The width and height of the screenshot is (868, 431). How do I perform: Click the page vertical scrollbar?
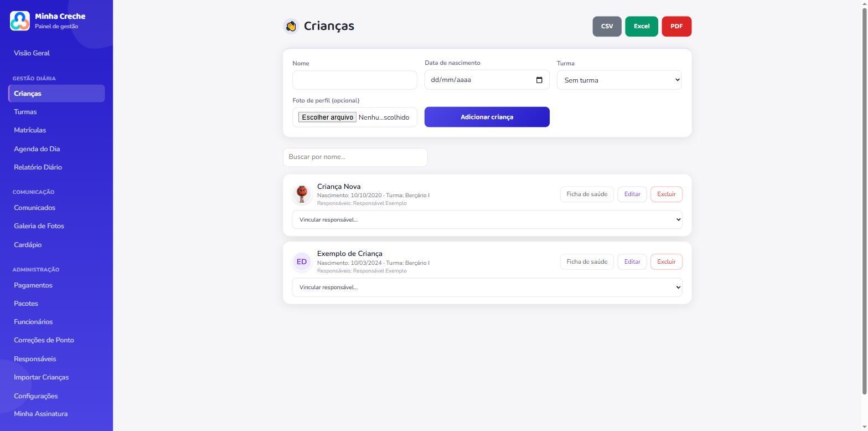(864, 201)
